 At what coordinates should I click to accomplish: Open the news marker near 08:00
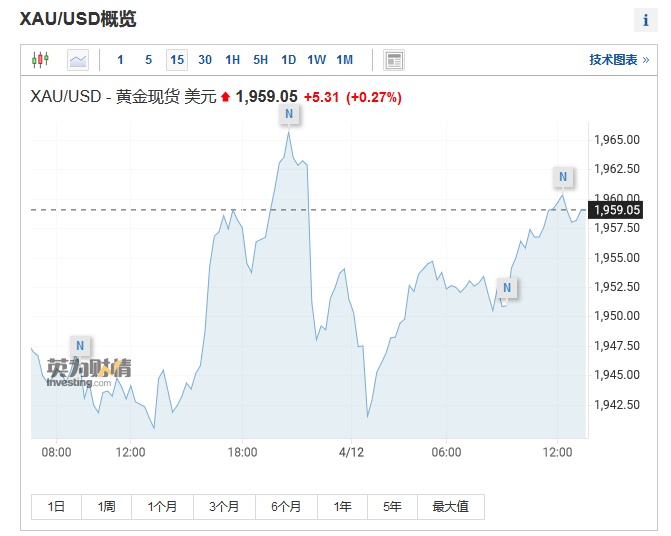coord(81,346)
